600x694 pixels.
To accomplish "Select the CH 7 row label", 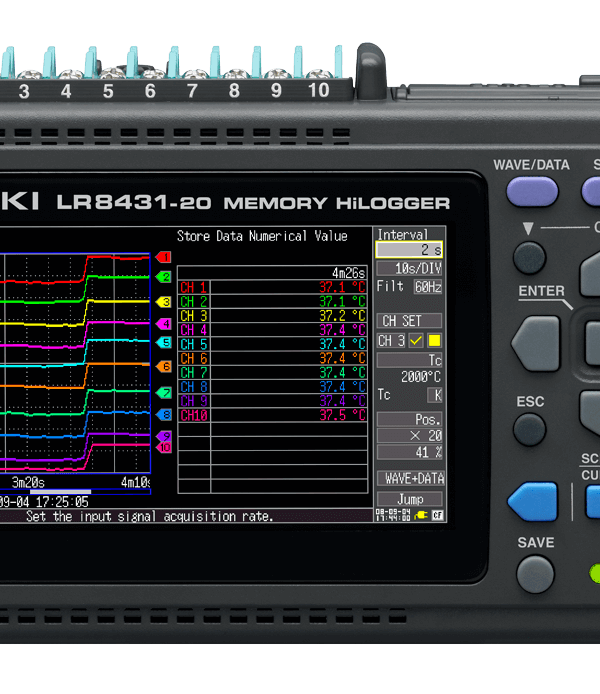I will [194, 373].
